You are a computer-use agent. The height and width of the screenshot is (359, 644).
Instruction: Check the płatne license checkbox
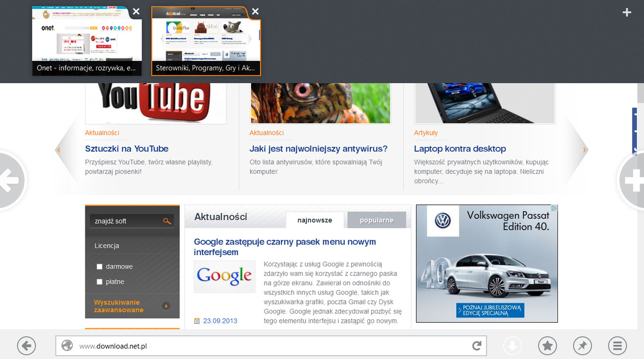[100, 282]
